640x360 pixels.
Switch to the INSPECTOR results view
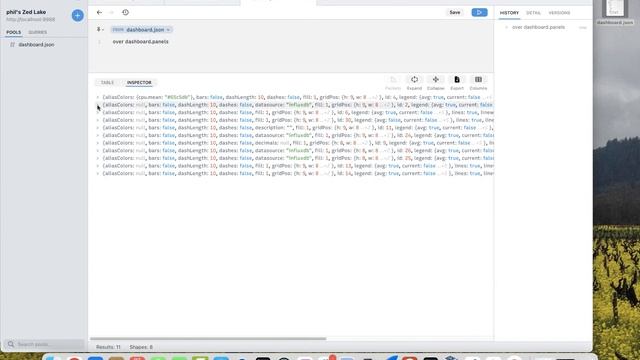tap(139, 82)
